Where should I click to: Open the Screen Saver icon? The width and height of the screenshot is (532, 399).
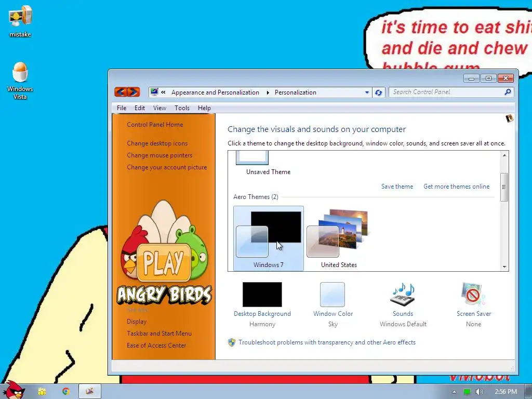pos(473,295)
